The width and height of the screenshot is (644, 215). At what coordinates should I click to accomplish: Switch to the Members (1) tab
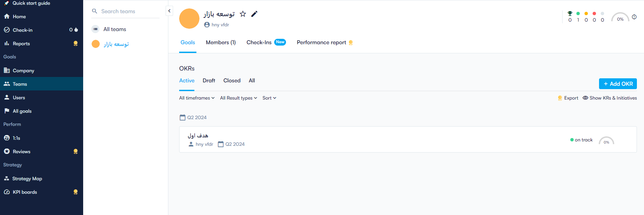coord(221,43)
